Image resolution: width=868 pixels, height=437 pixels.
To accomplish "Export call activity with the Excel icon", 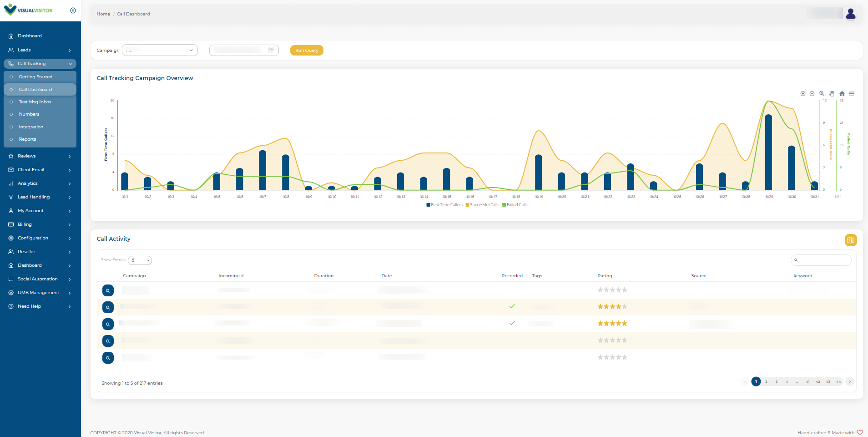I will pyautogui.click(x=851, y=240).
